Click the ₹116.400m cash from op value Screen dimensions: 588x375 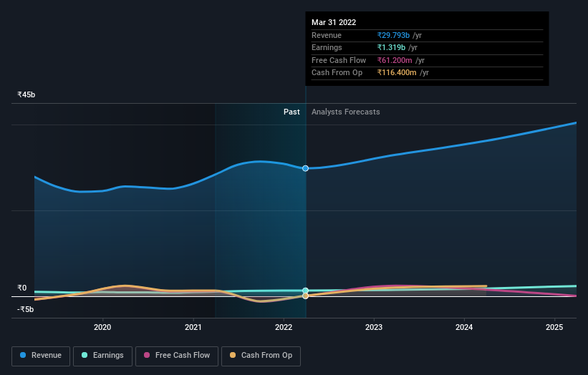(397, 73)
